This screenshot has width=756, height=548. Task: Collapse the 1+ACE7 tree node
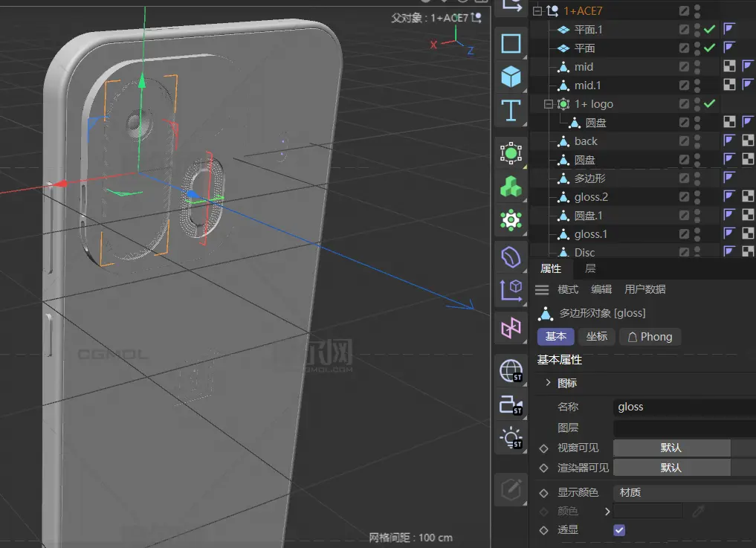pyautogui.click(x=537, y=10)
